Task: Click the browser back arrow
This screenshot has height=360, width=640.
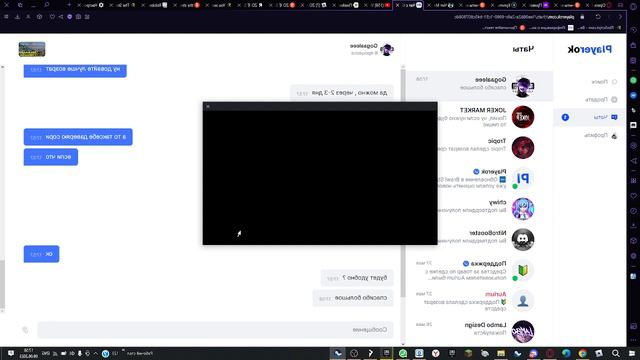Action: 620,17
